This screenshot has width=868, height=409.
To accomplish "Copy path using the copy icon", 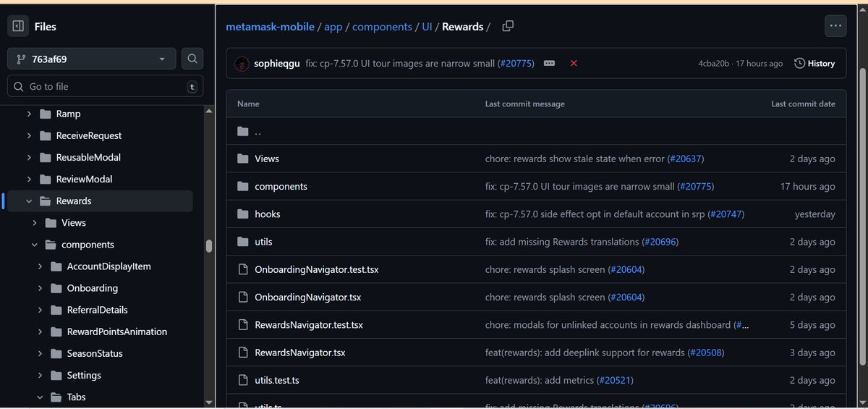I will (508, 26).
